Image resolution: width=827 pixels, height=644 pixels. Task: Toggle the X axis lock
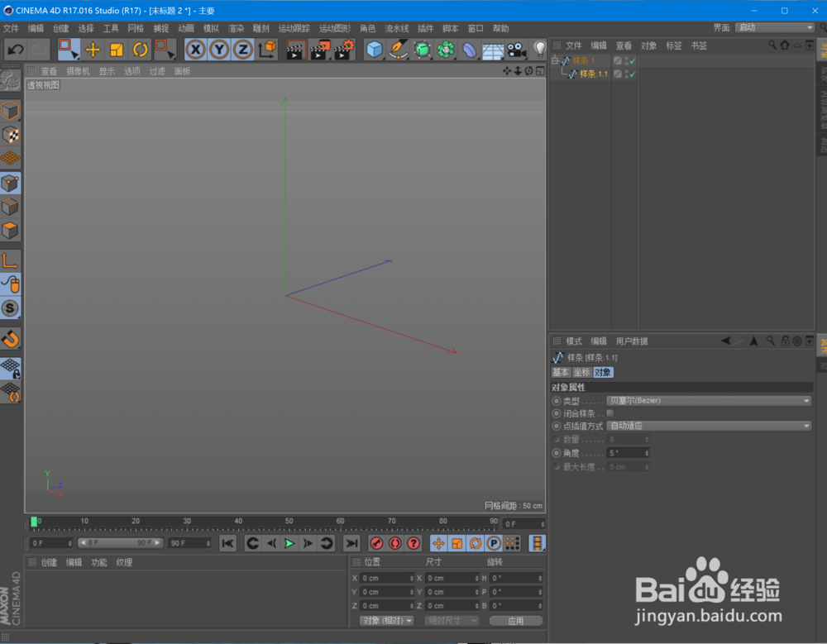click(x=196, y=50)
